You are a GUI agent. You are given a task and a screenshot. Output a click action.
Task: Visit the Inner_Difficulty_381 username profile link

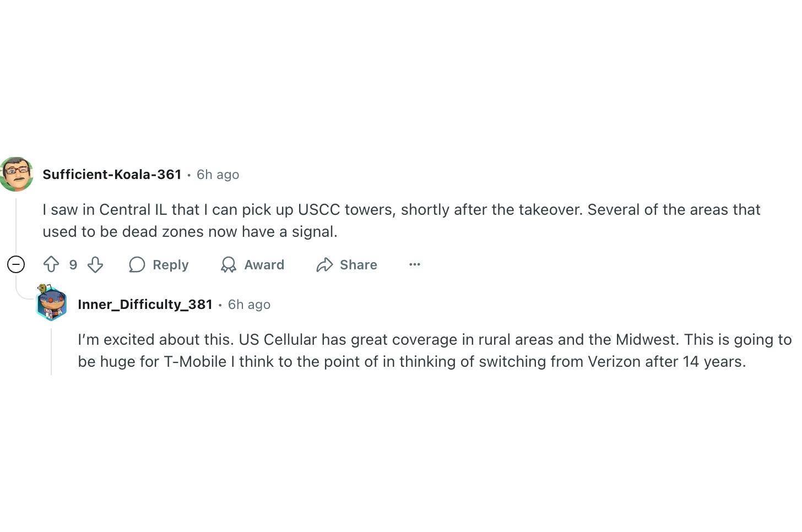pyautogui.click(x=145, y=305)
